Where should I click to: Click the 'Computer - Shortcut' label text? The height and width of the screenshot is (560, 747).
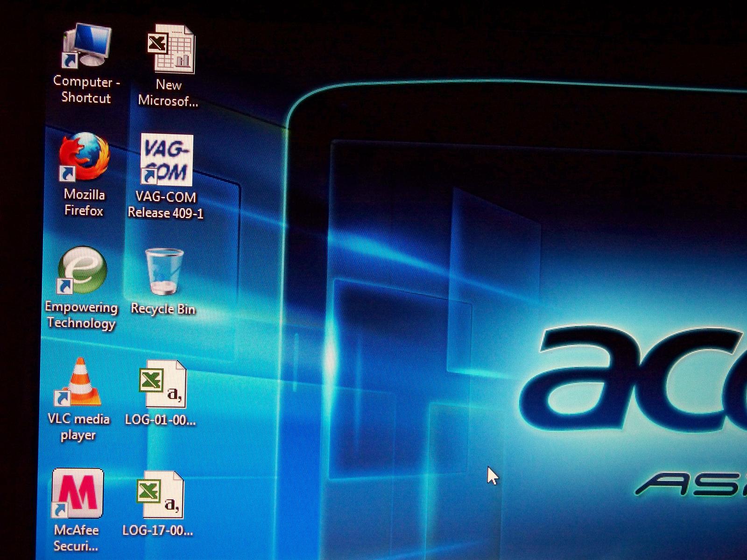86,90
